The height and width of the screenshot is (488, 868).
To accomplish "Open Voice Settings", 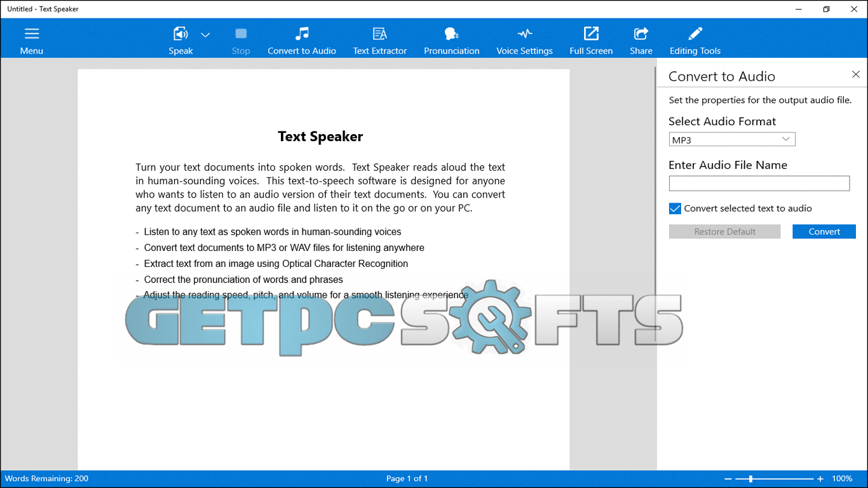I will (524, 41).
